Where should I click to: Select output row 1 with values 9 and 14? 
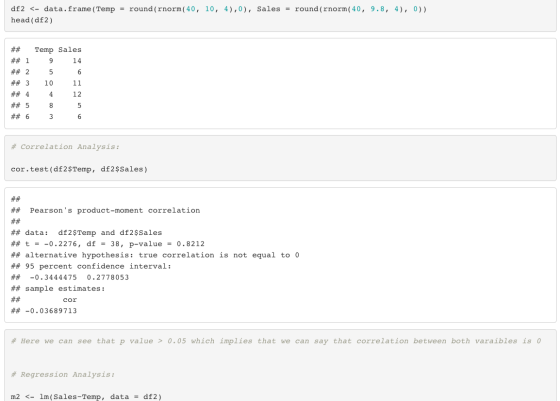pos(46,61)
